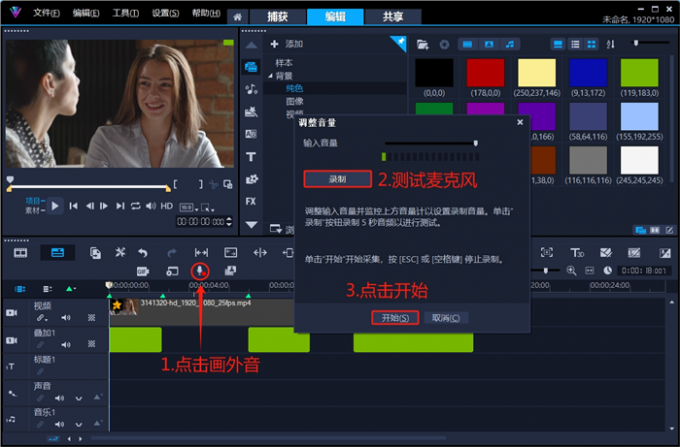Open the 编辑(E) menu in menu bar
Viewport: 680px width, 447px height.
click(x=85, y=13)
